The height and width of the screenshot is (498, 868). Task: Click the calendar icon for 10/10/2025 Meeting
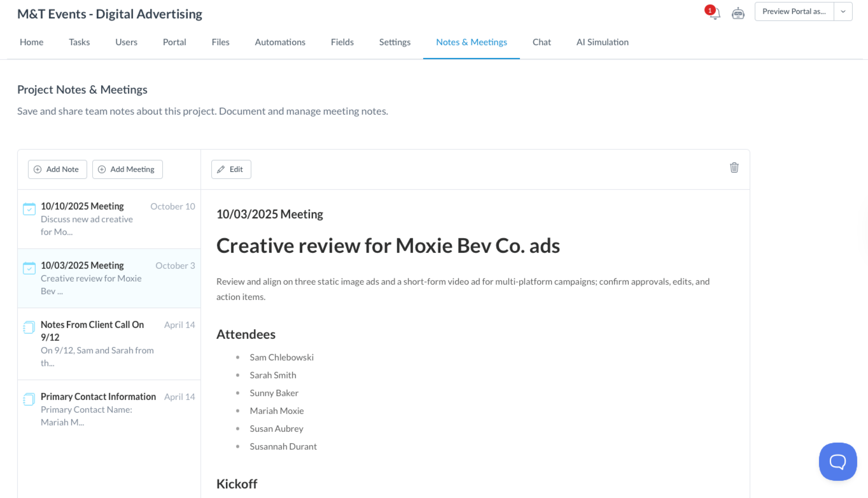(x=29, y=209)
